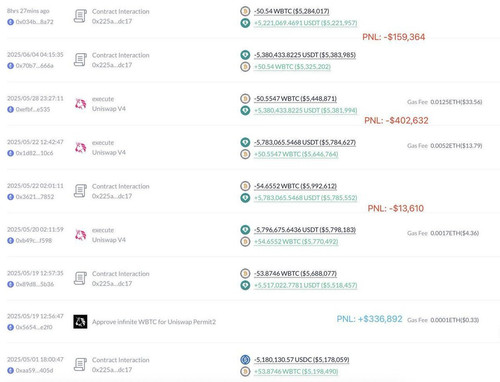
Task: Open the +5,380,433.8225 USDT ($5,381,994) link
Action: (305, 110)
